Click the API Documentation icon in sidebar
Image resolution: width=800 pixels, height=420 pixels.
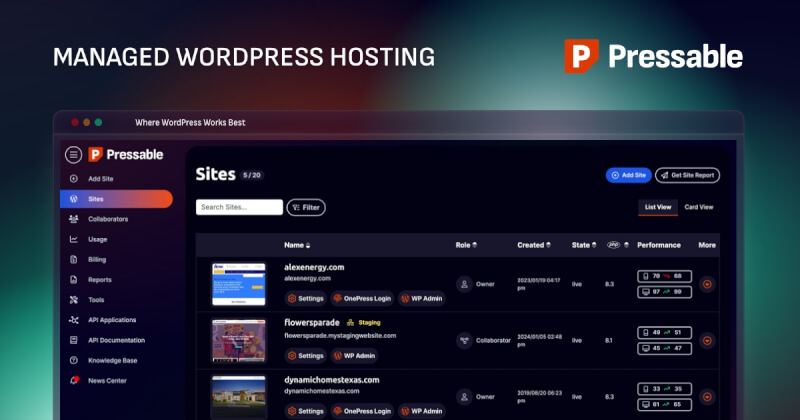coord(73,340)
